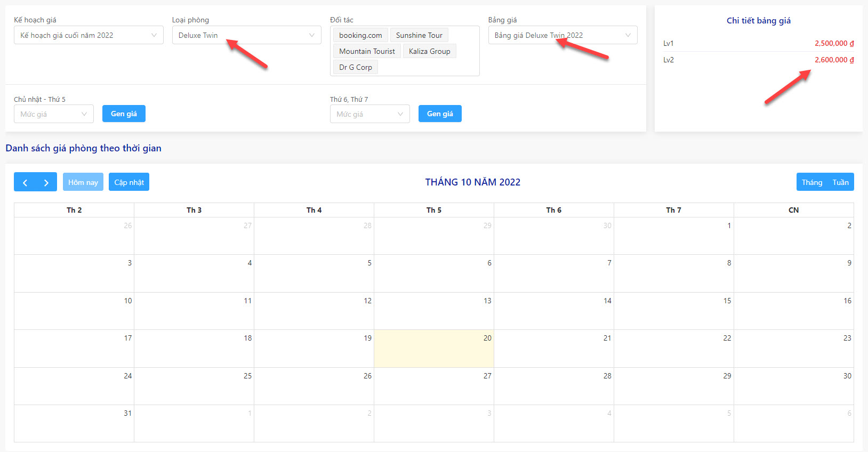This screenshot has height=452, width=868.
Task: Select the Sunshine Tour partner tag
Action: pyautogui.click(x=419, y=35)
